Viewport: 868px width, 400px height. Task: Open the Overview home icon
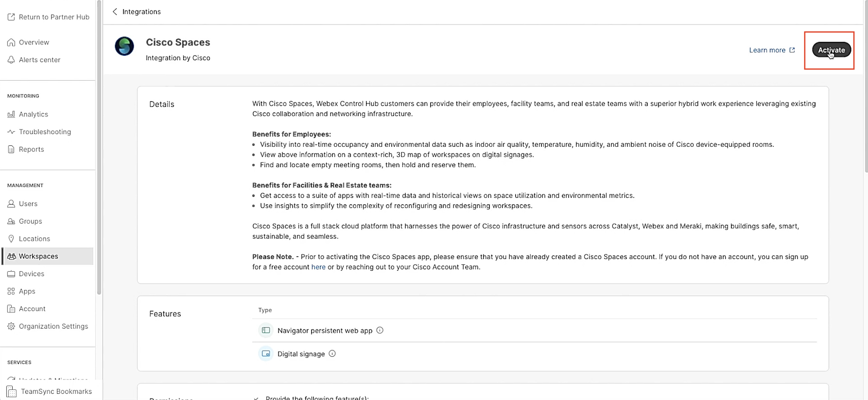pyautogui.click(x=11, y=42)
